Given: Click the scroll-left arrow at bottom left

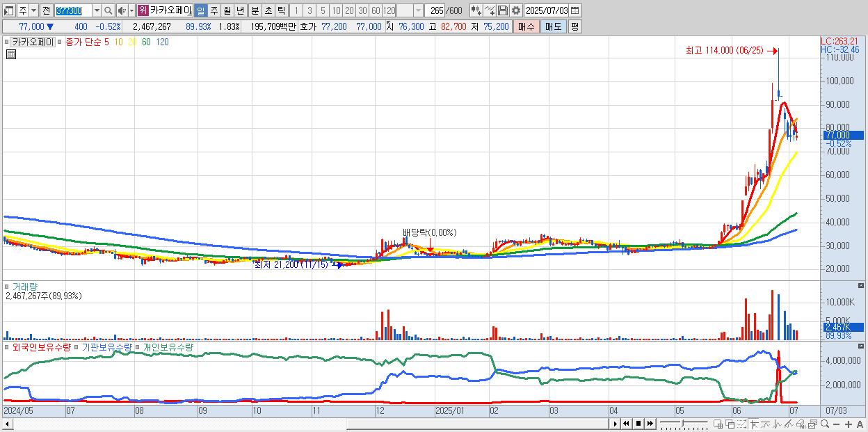Looking at the screenshot, I should click(8, 424).
